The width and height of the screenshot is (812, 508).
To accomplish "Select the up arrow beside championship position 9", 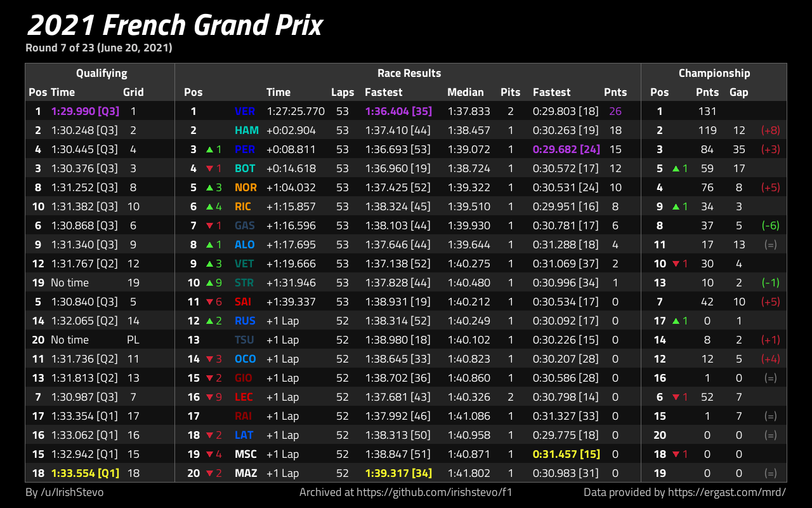I will (676, 206).
